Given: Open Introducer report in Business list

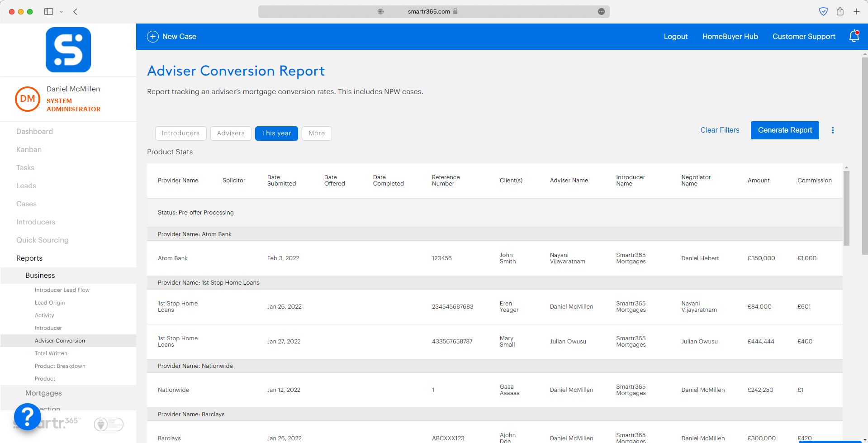Looking at the screenshot, I should (48, 328).
